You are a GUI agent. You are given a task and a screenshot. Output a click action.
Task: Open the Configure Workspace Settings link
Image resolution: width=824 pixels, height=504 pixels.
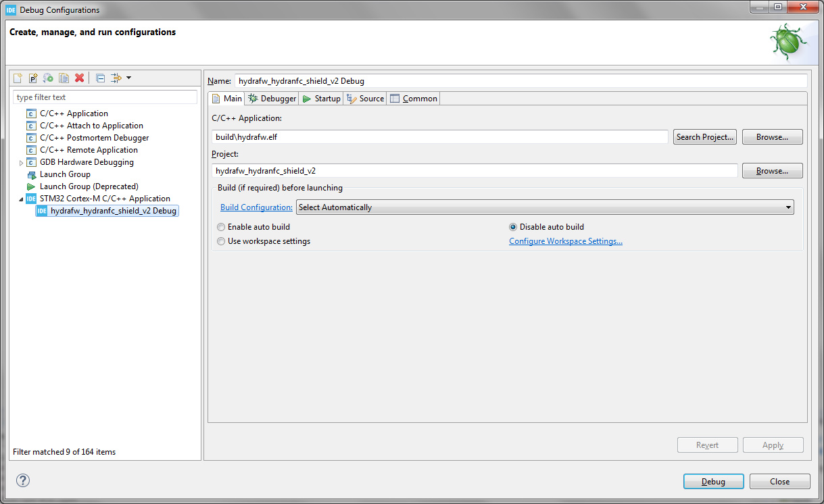click(x=565, y=241)
